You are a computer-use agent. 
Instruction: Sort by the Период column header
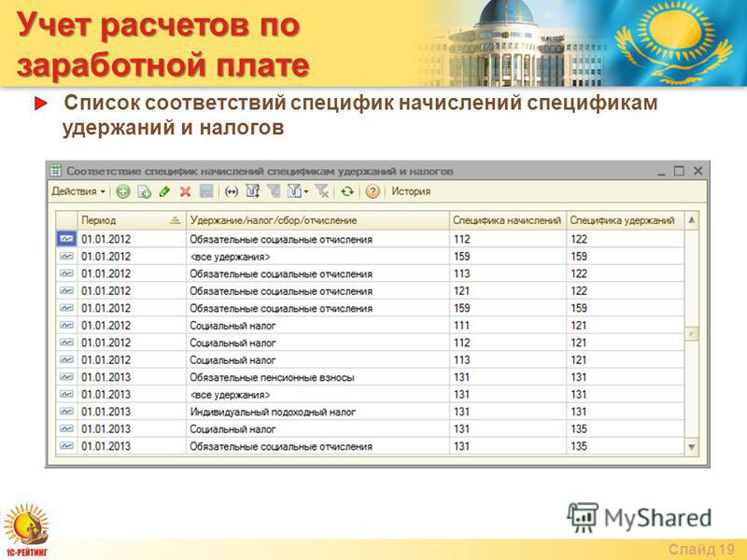132,220
